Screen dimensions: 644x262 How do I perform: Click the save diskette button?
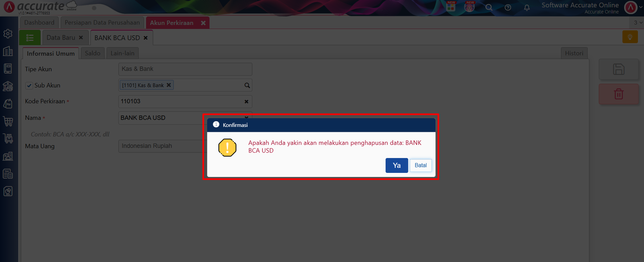coord(619,69)
